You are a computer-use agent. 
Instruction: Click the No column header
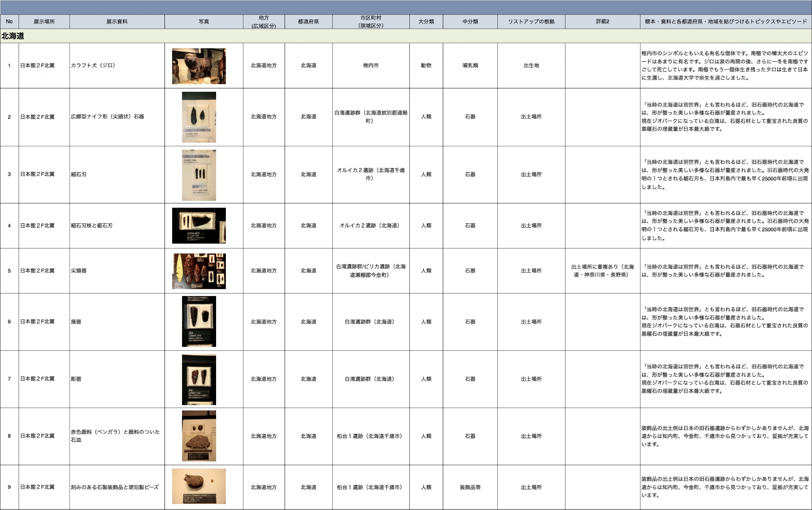[9, 22]
